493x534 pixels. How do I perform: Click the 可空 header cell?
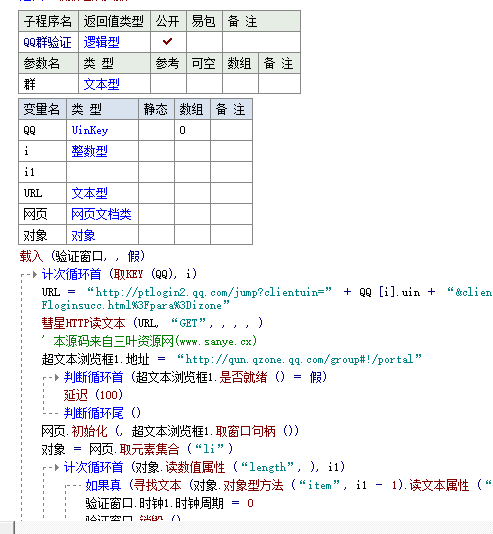click(x=204, y=63)
